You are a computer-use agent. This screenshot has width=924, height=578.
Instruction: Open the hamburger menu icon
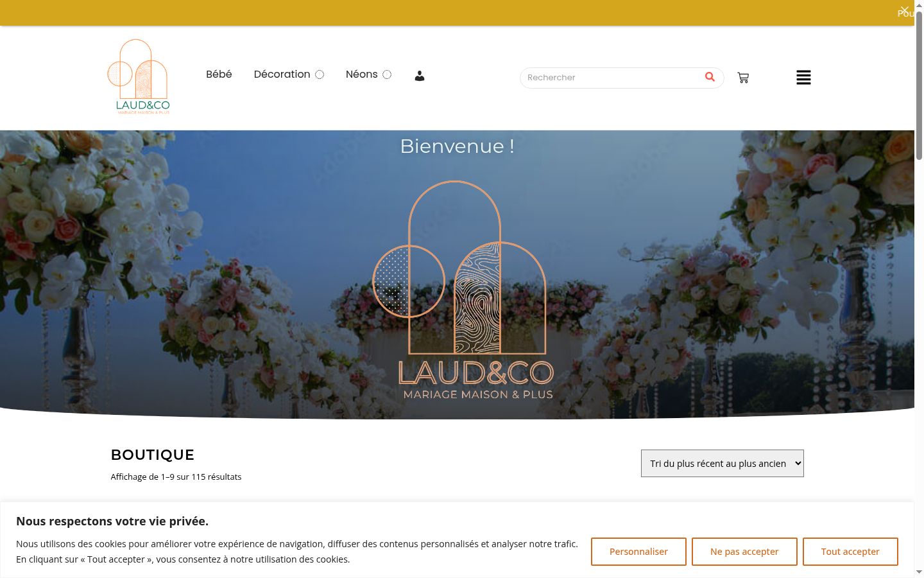click(x=803, y=78)
